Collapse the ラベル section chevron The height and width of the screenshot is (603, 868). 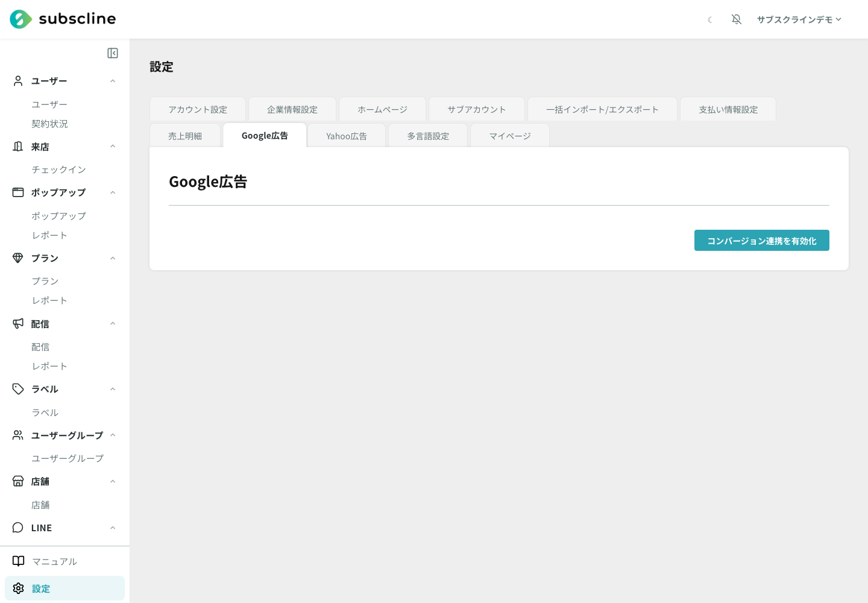coord(113,389)
